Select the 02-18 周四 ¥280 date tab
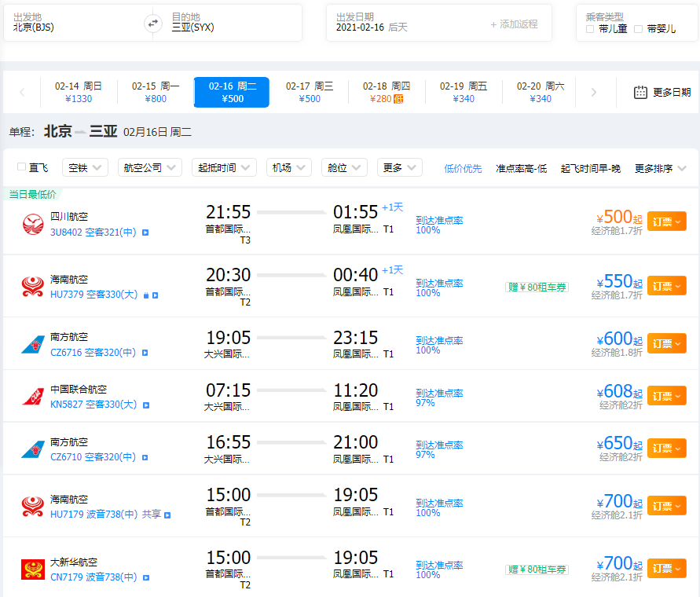This screenshot has width=700, height=597. point(386,92)
